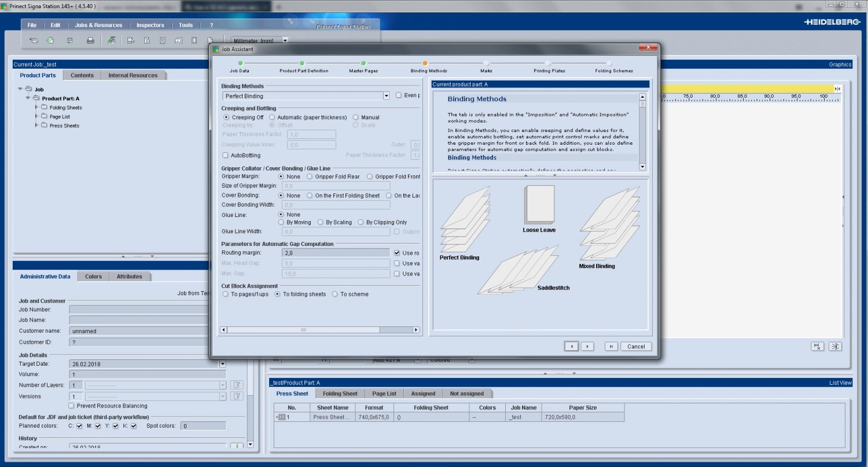Open the Attributes tab

(x=130, y=277)
